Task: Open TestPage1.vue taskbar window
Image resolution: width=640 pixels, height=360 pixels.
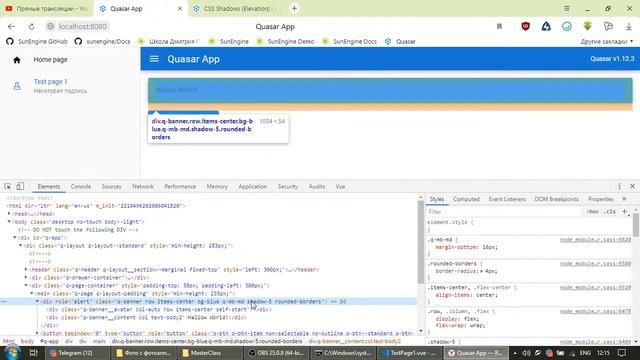Action: pyautogui.click(x=410, y=353)
